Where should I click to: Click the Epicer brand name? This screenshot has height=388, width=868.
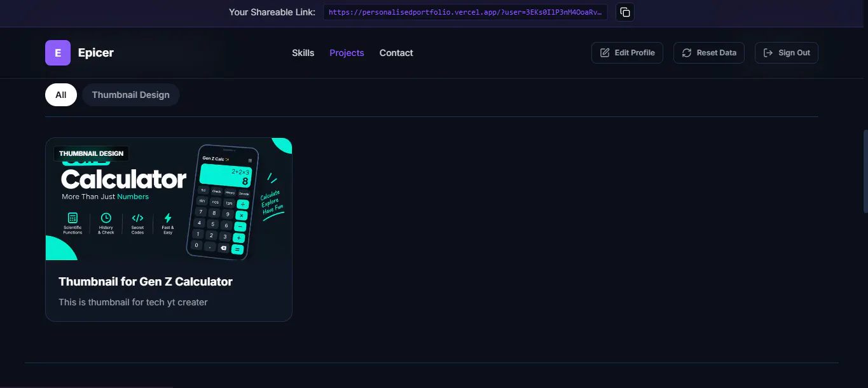tap(96, 53)
